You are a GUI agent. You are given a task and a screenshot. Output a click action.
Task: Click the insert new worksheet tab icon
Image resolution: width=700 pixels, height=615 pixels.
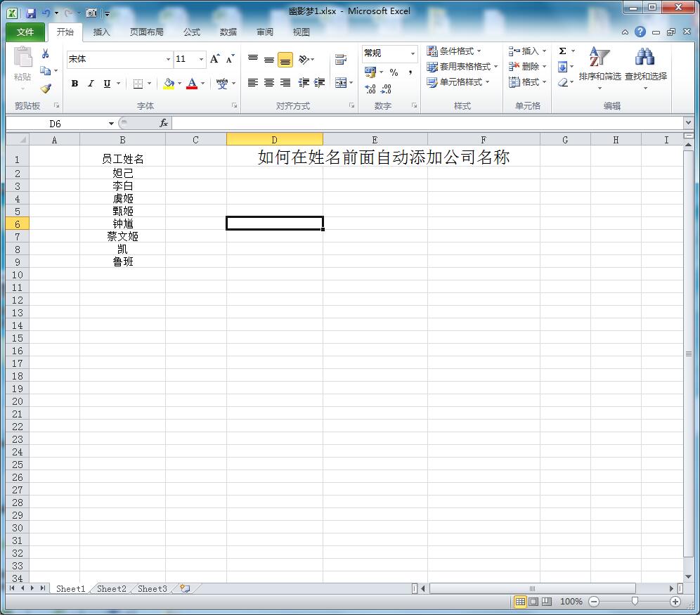coord(185,589)
